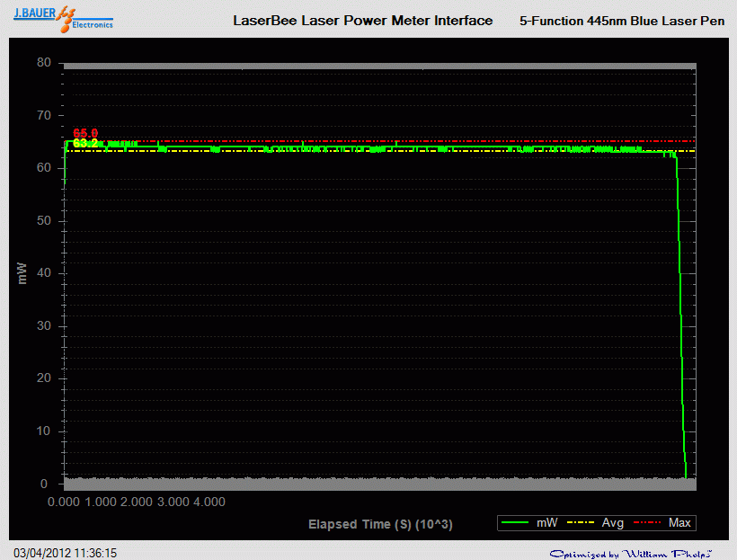Select the yellow 63.2 average value label
Viewport: 737px width, 560px height.
(x=85, y=143)
